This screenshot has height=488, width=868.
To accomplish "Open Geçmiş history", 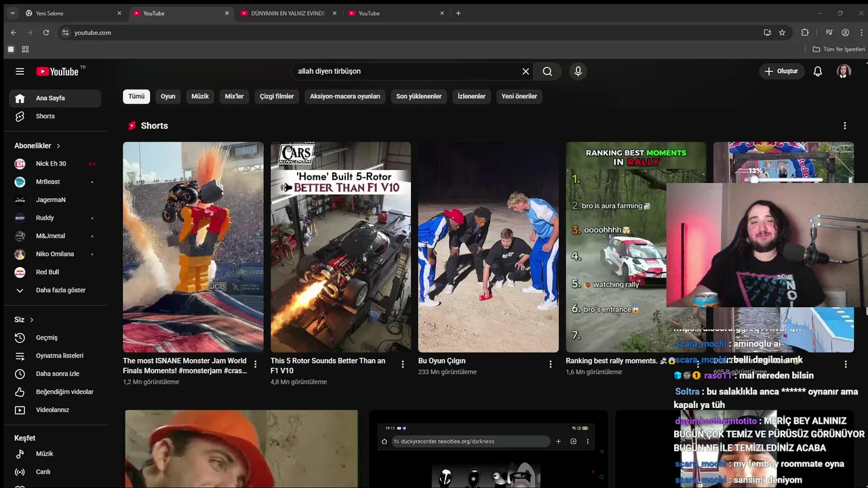I will tap(55, 338).
